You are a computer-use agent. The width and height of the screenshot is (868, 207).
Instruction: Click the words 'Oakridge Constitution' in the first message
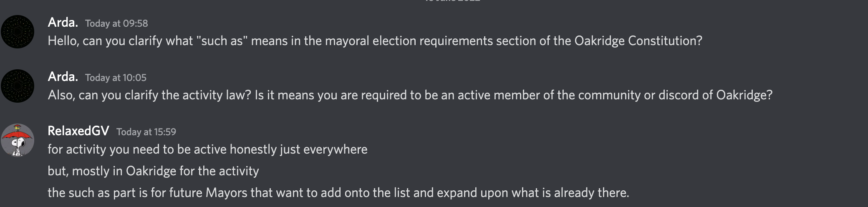(638, 41)
